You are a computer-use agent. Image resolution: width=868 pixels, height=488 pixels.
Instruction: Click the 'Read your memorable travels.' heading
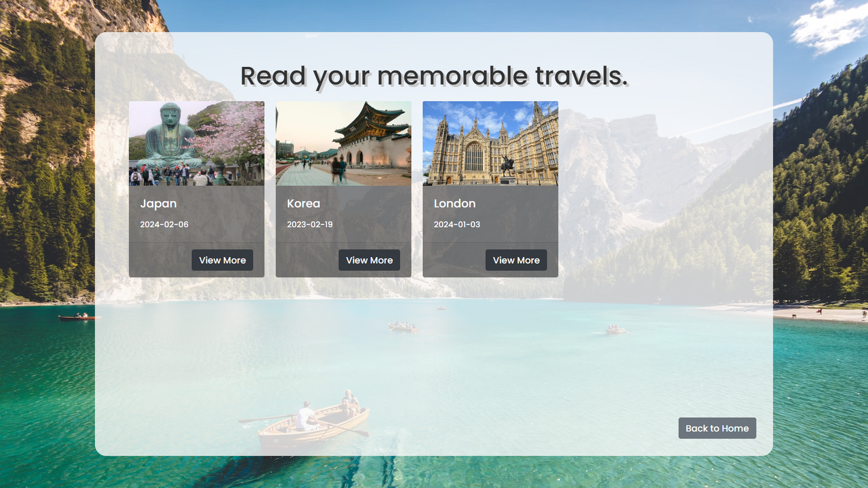434,76
